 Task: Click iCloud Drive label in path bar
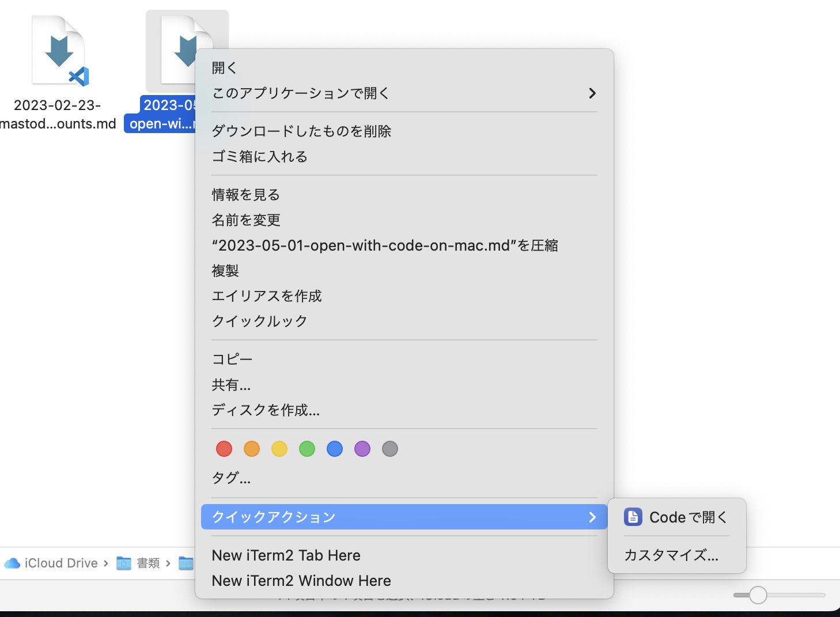tap(61, 563)
